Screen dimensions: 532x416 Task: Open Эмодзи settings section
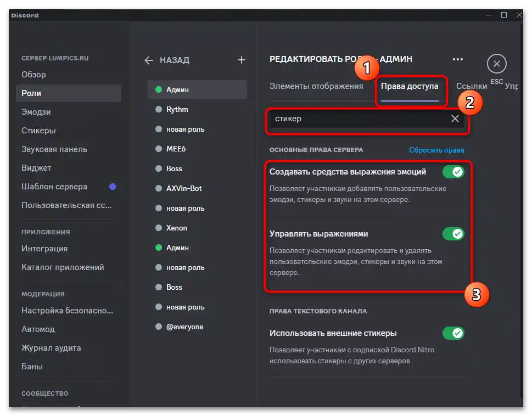click(x=36, y=112)
